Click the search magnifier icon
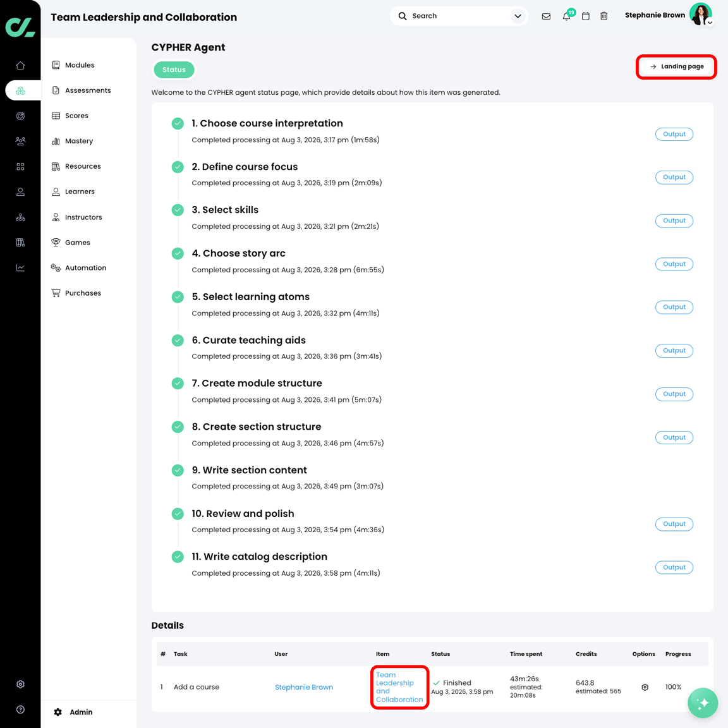This screenshot has height=728, width=728. click(403, 16)
